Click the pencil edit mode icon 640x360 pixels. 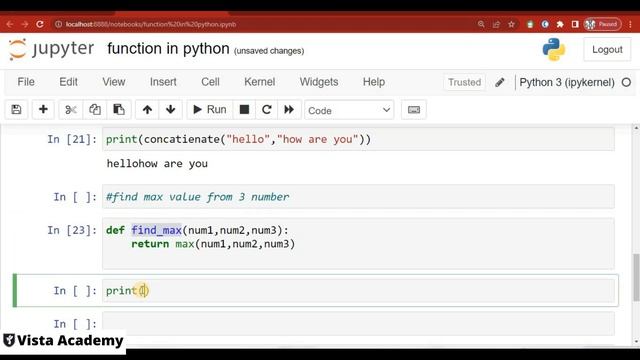pyautogui.click(x=500, y=82)
